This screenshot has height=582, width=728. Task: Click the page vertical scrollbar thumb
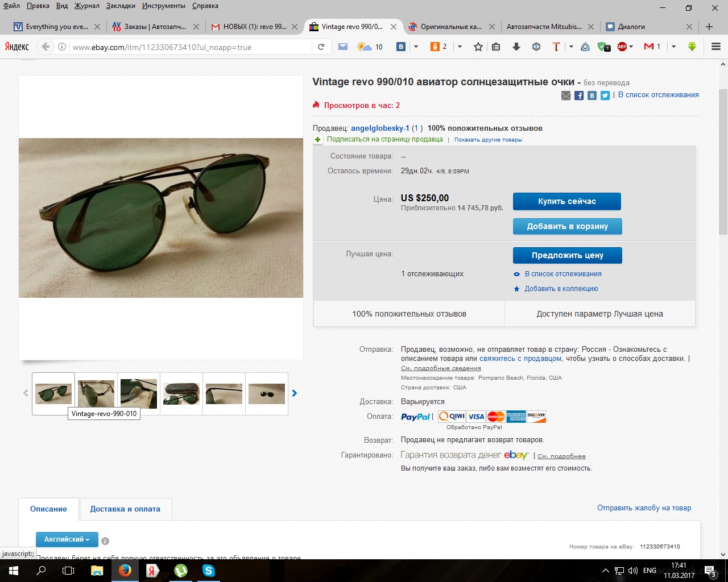pyautogui.click(x=723, y=161)
